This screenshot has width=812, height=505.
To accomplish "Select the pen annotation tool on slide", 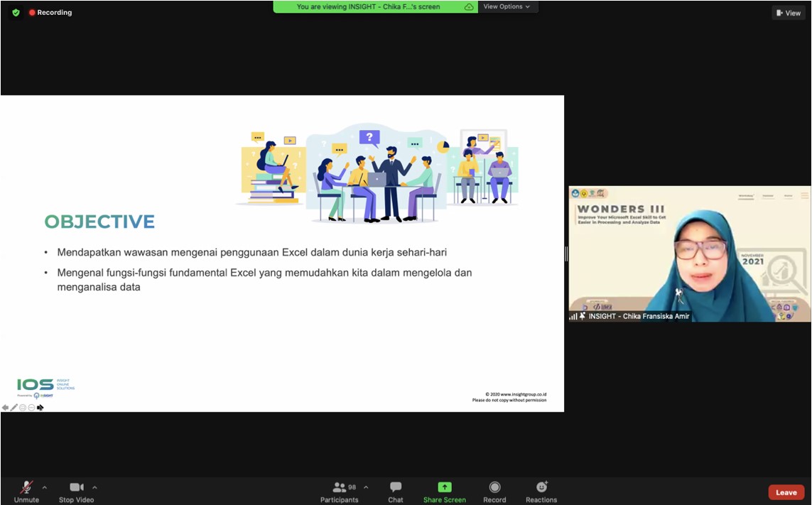I will pyautogui.click(x=13, y=408).
